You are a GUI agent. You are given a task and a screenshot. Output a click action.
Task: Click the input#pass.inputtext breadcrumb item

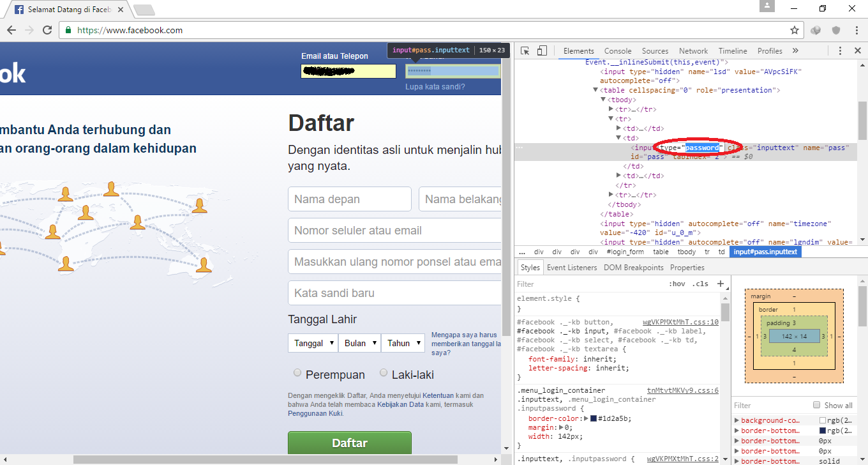tap(765, 252)
